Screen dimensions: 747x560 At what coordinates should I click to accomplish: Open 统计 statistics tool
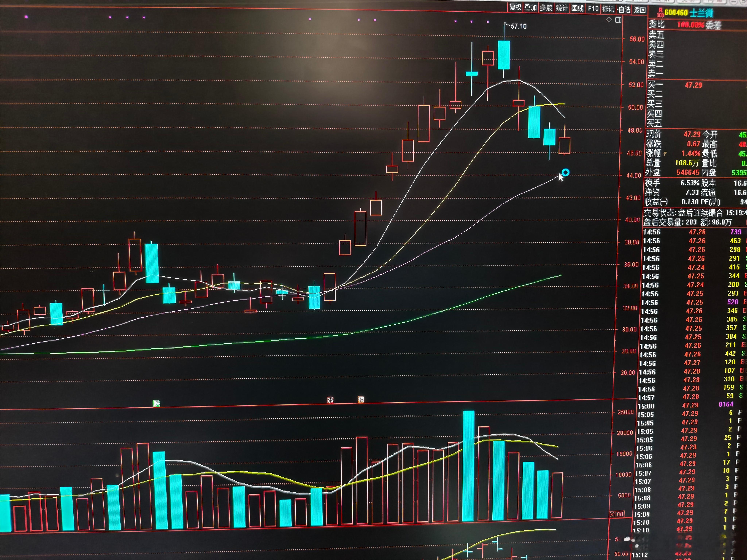tap(562, 8)
